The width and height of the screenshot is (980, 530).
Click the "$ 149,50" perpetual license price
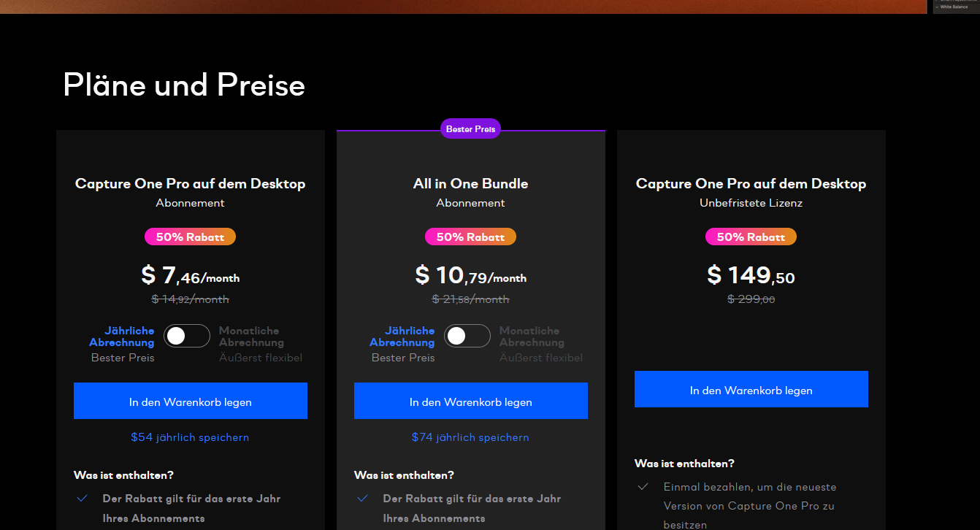pos(751,275)
